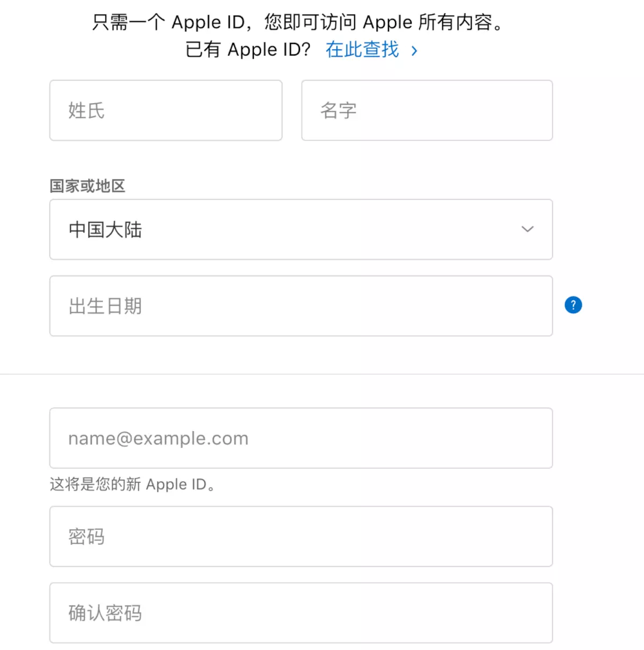Click the 姓氏 last name field
The height and width of the screenshot is (650, 644).
tap(166, 110)
